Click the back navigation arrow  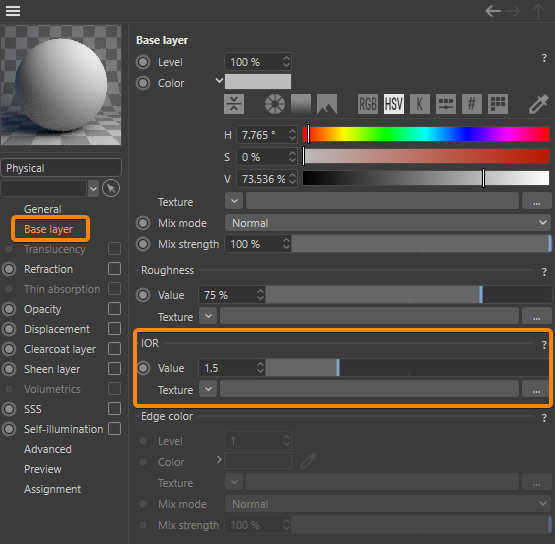[x=493, y=11]
